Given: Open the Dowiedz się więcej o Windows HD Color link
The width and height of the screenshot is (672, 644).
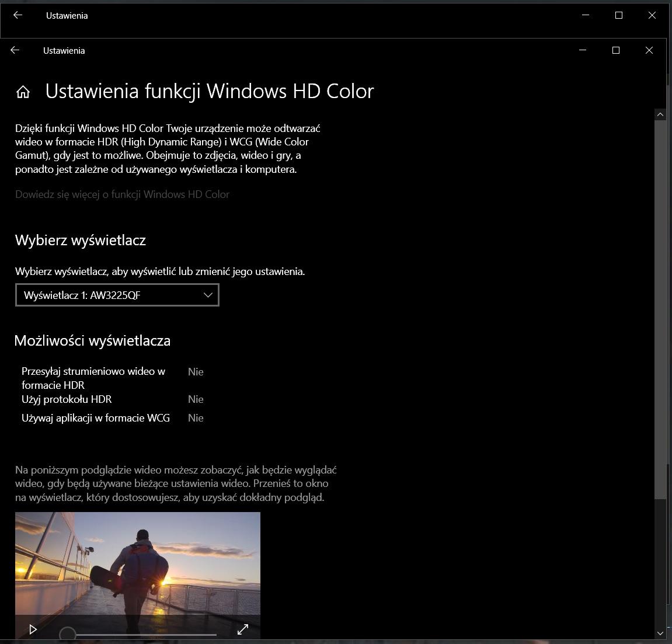Looking at the screenshot, I should [x=122, y=194].
